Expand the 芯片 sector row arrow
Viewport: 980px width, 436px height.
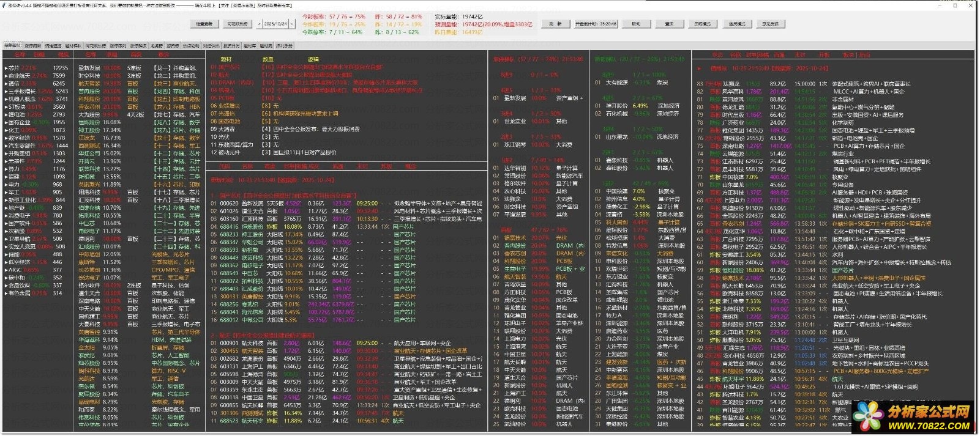click(6, 68)
